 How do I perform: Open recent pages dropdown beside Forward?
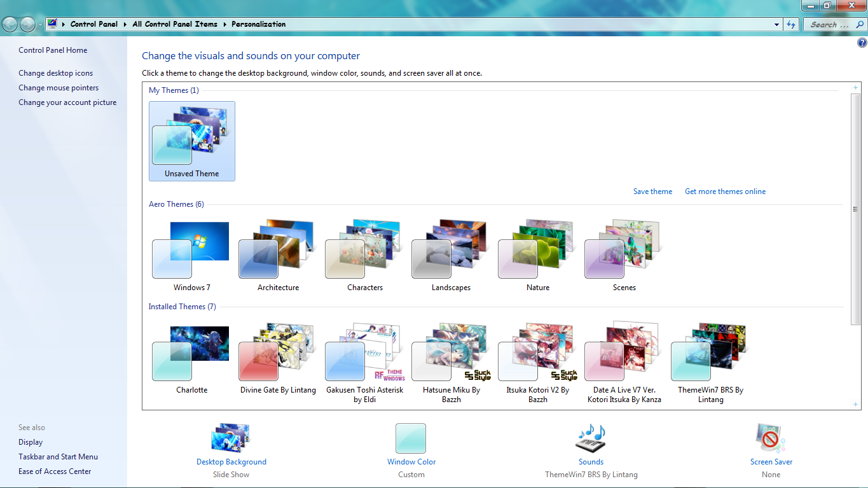[x=41, y=24]
